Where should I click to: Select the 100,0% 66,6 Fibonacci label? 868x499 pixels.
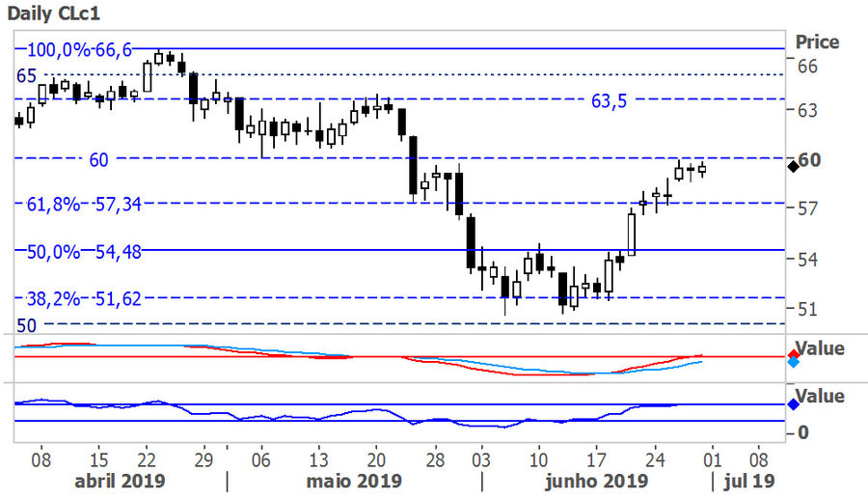[80, 50]
